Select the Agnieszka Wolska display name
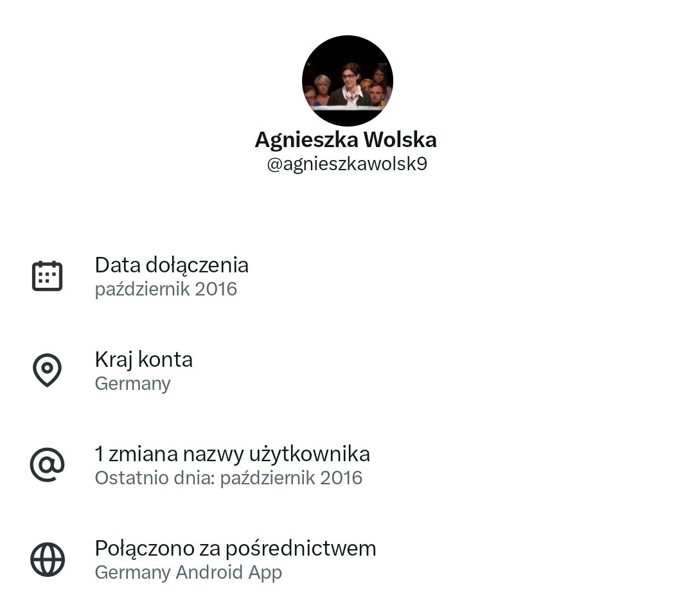Viewport: 694px width, 616px height. click(346, 140)
